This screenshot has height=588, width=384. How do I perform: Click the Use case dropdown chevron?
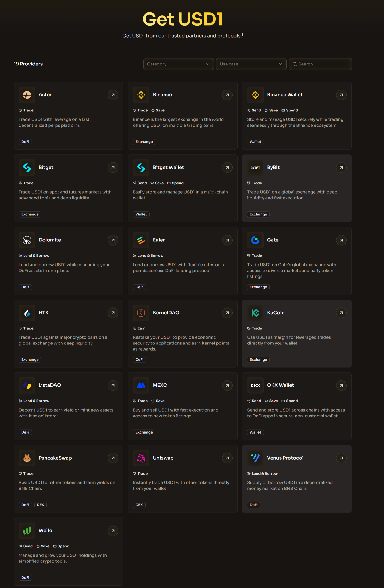pyautogui.click(x=280, y=64)
